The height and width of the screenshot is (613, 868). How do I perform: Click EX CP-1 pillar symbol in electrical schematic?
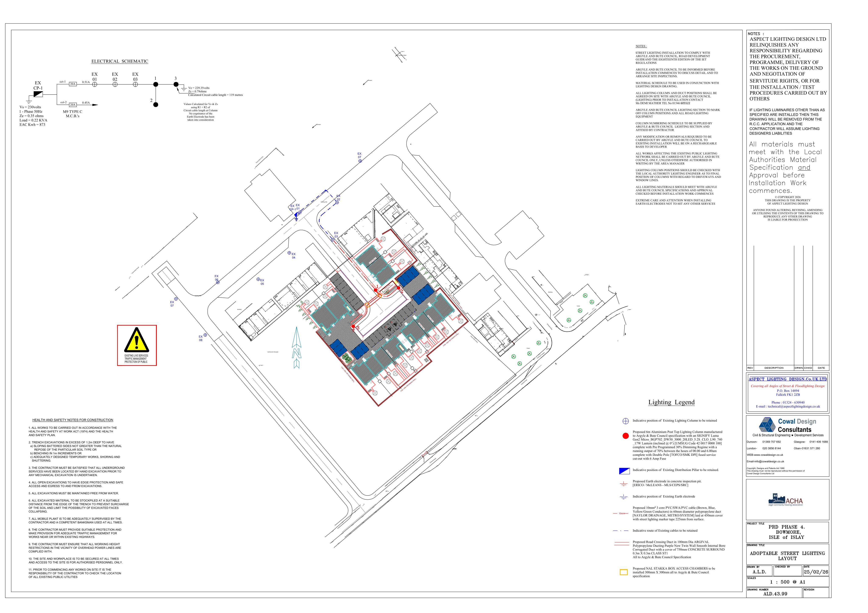[x=38, y=94]
